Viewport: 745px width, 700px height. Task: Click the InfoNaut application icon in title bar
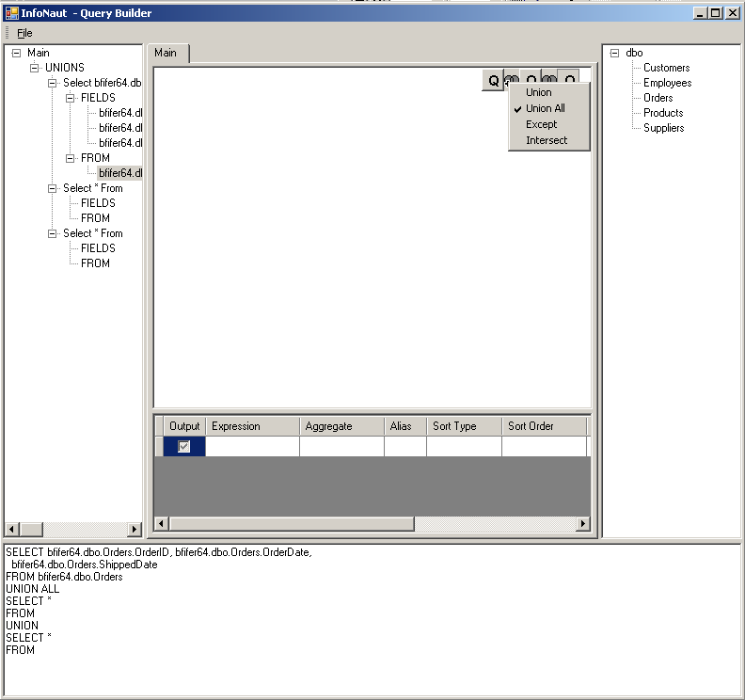[x=11, y=13]
